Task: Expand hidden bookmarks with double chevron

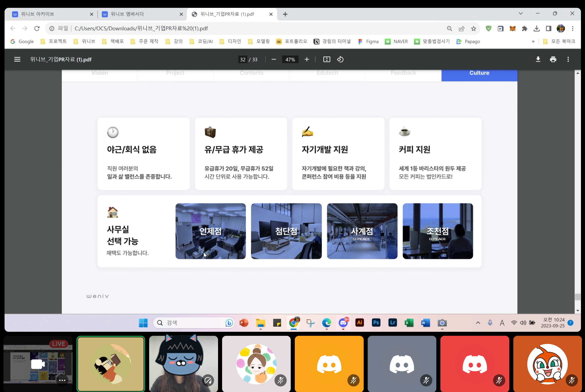Action: point(533,42)
